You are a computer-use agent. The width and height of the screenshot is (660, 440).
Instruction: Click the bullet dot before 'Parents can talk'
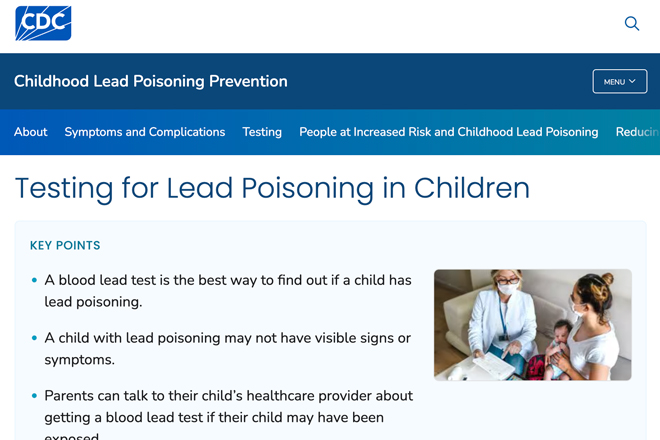pyautogui.click(x=35, y=396)
